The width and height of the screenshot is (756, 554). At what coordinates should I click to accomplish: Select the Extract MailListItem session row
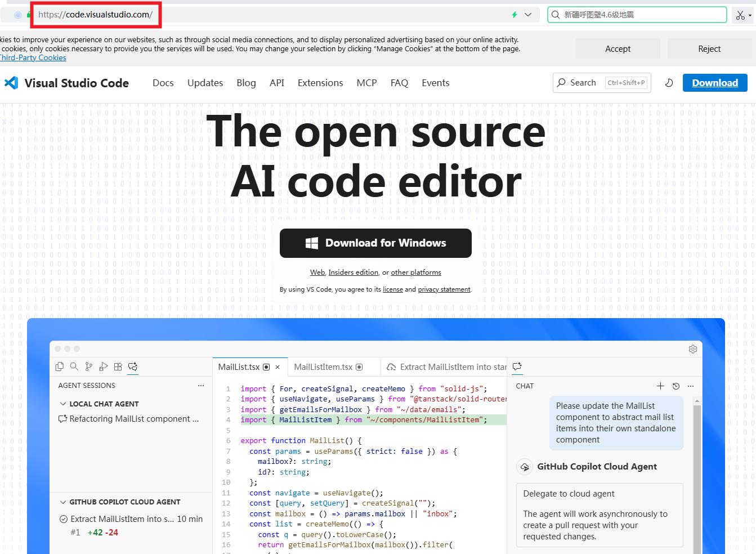[131, 525]
